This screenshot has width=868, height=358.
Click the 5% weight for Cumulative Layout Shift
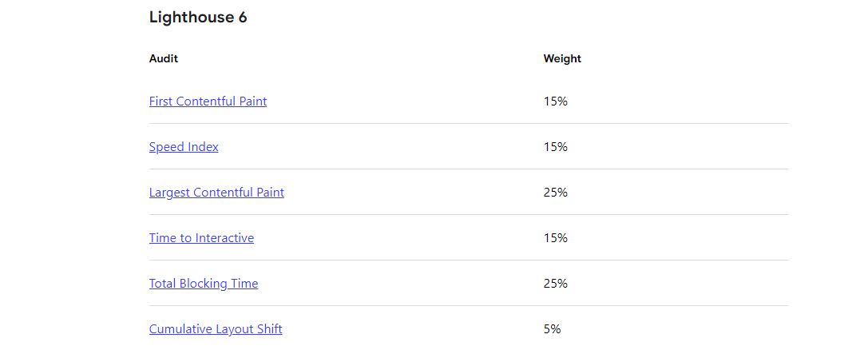[553, 329]
